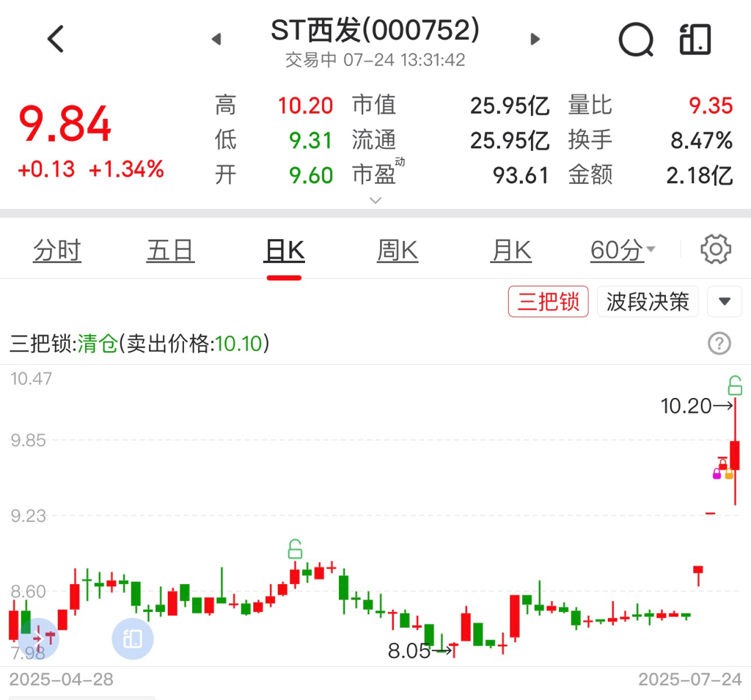This screenshot has height=700, width=751.
Task: Tap the low value 9.31
Action: (x=311, y=140)
